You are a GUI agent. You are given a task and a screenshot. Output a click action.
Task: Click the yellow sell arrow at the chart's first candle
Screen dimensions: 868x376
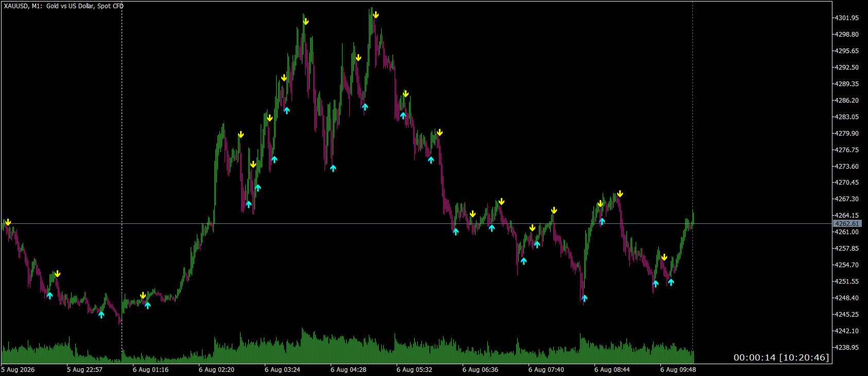pos(8,222)
